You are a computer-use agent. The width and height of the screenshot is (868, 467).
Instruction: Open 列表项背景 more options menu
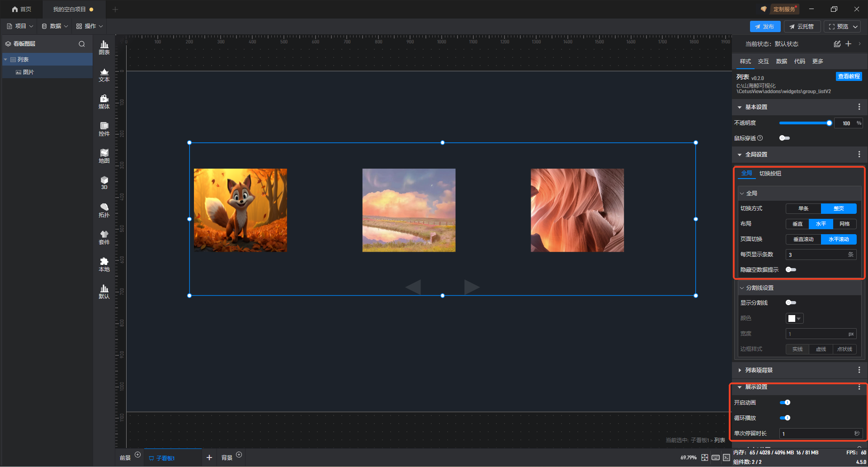coord(859,370)
